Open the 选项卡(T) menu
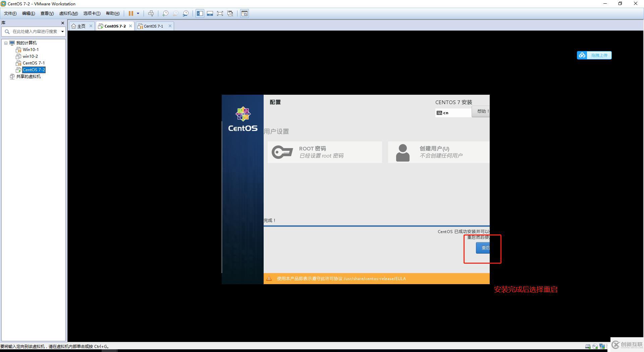 click(x=92, y=13)
